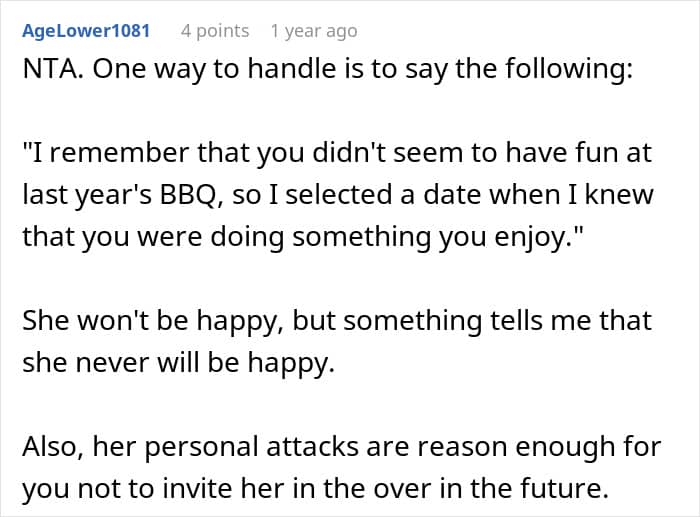Image resolution: width=700 pixels, height=517 pixels.
Task: Open the '1 year ago' timestamp permalink
Action: tap(314, 31)
